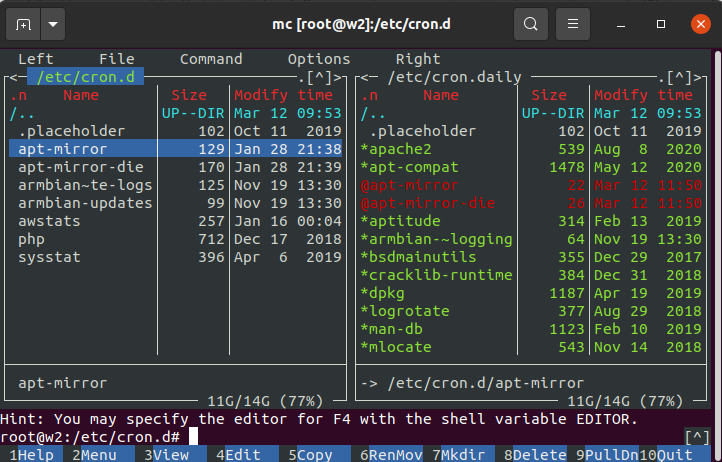
Task: Open the hamburger menu in titlebar
Action: click(572, 23)
